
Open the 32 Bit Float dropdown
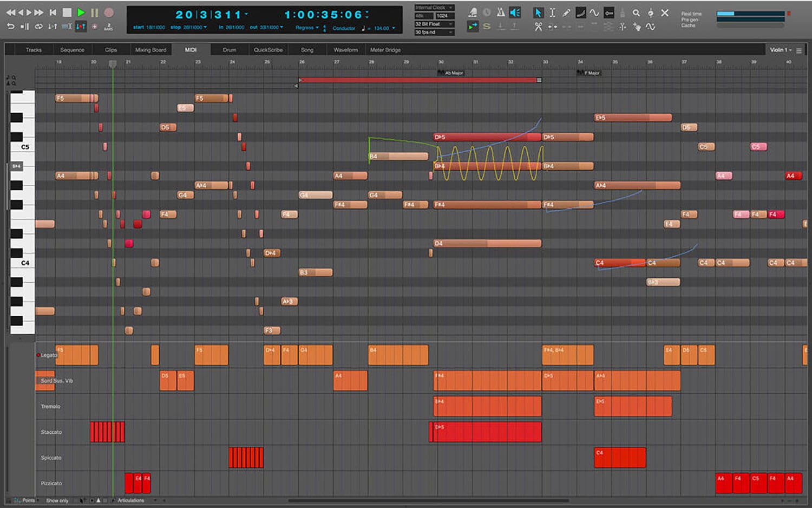(x=434, y=24)
